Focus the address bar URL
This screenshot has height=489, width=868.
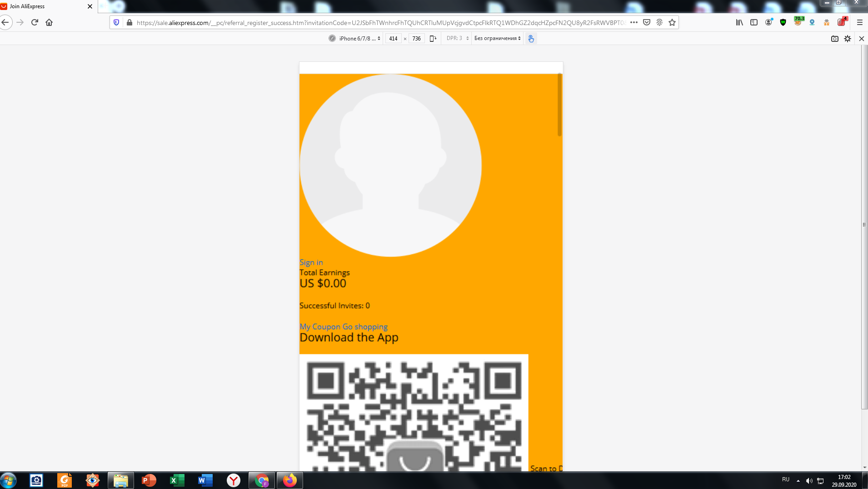point(381,23)
